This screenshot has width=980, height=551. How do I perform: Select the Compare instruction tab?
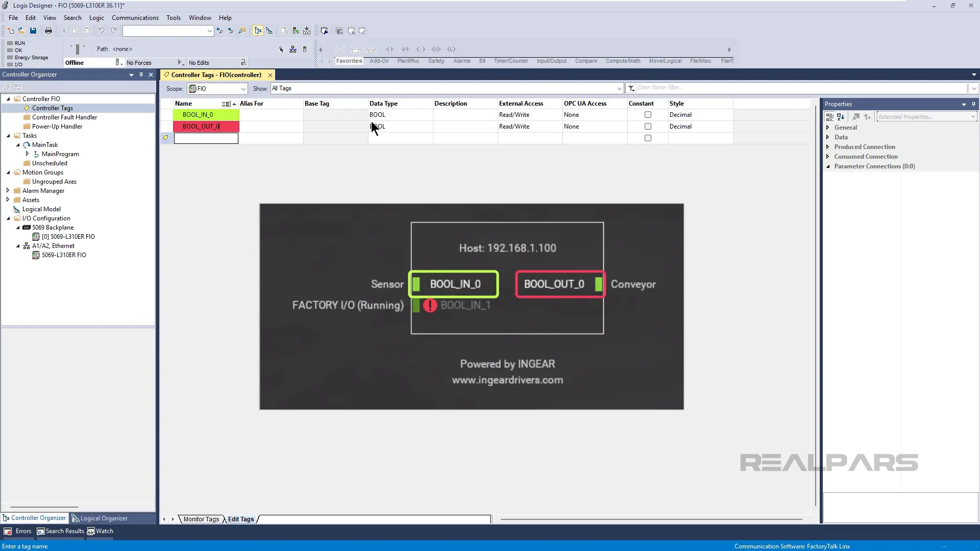coord(586,61)
